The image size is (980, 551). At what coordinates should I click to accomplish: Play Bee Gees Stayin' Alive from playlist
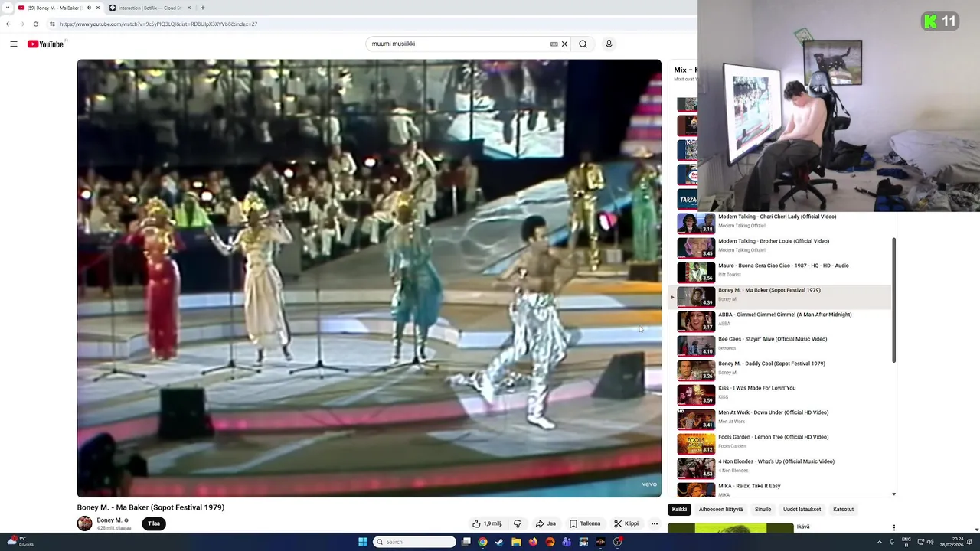pos(781,345)
